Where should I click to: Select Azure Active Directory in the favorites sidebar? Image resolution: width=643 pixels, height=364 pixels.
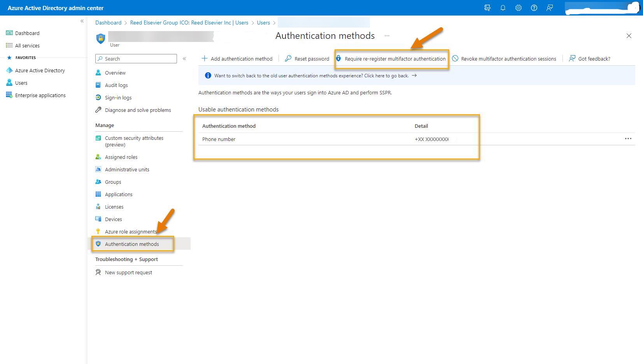[39, 70]
